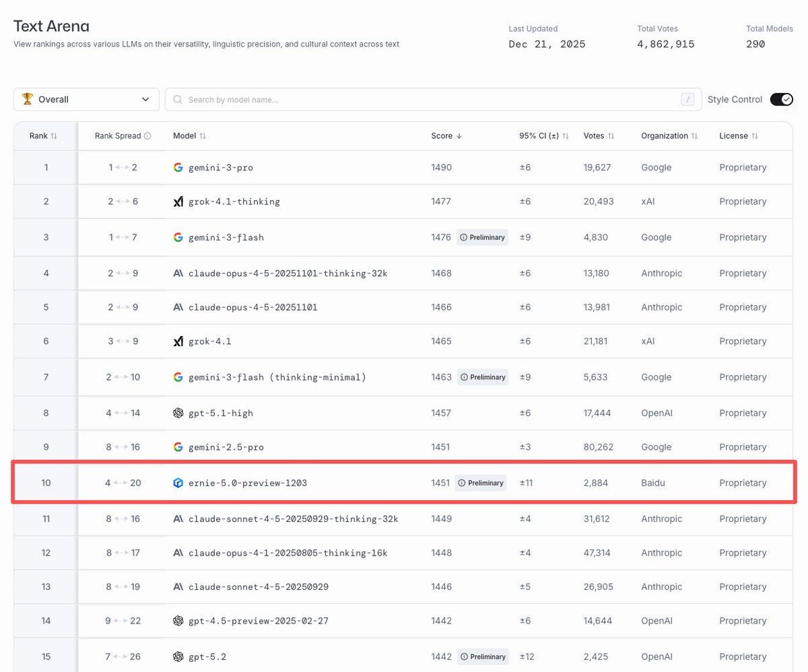Click the xAI logo beside grok-4.1
The width and height of the screenshot is (808, 672).
(178, 341)
